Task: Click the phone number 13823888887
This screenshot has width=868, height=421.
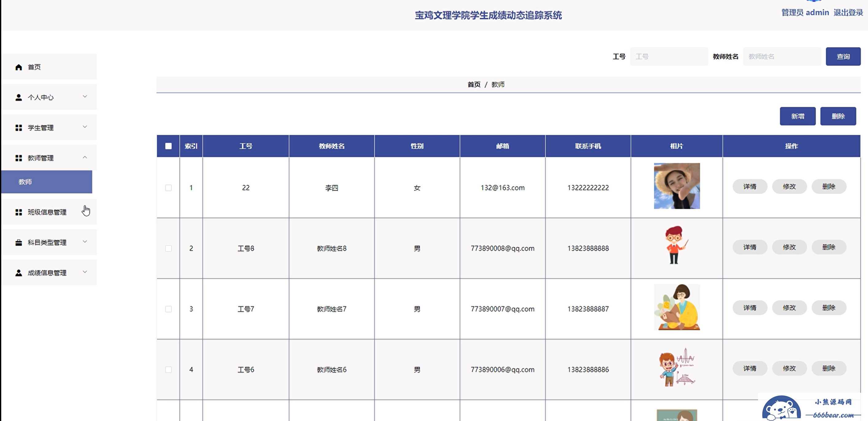Action: click(588, 309)
